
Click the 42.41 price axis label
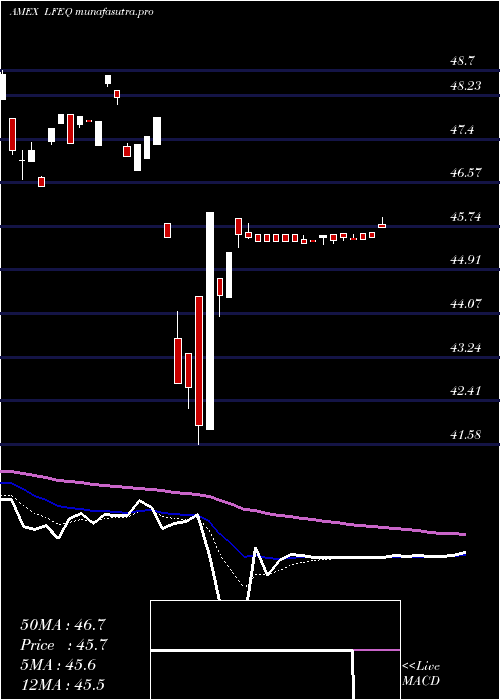465,391
